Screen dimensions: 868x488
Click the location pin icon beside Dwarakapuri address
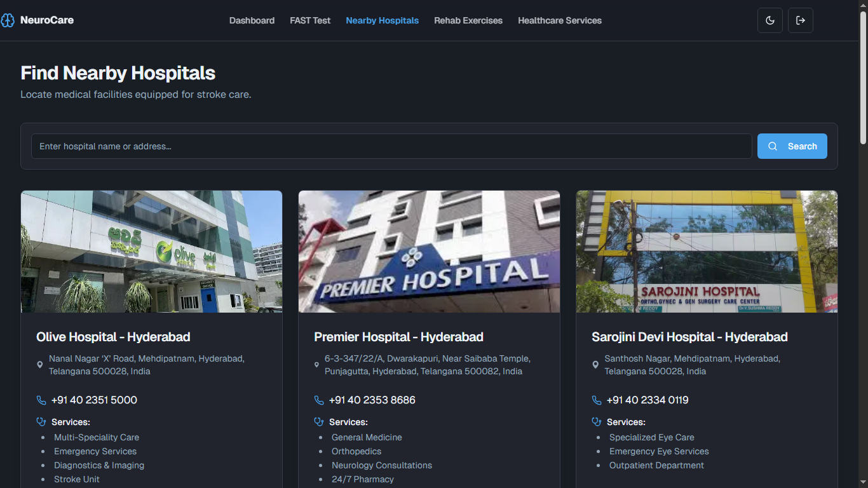click(316, 365)
